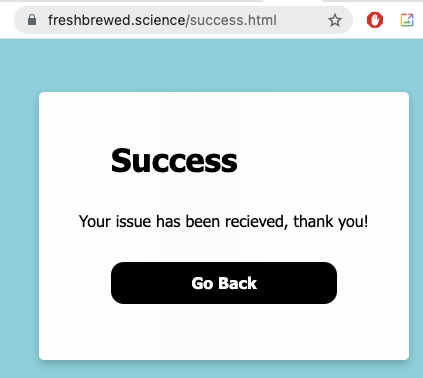This screenshot has width=423, height=378.
Task: Select the freshbrewed.science domain in address bar
Action: (x=116, y=20)
